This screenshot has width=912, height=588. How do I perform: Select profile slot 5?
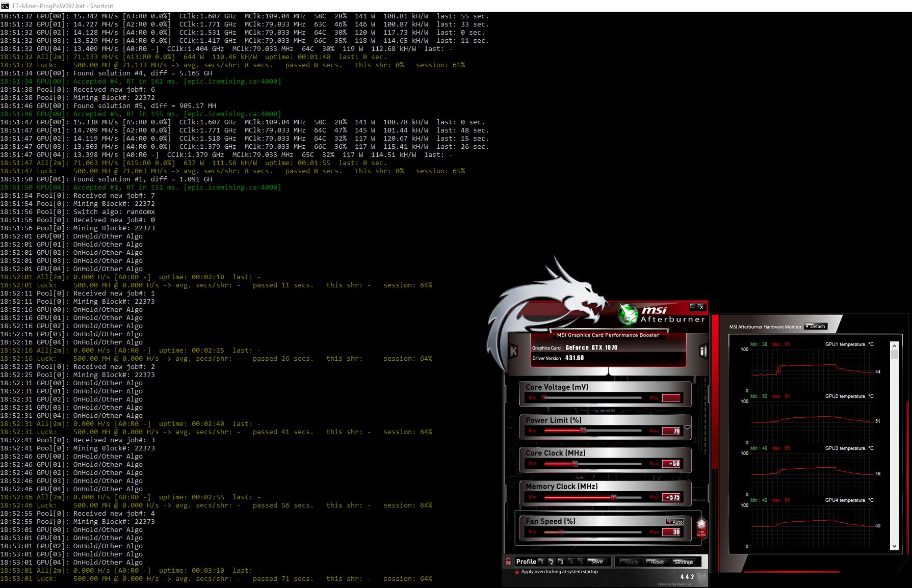pos(581,562)
